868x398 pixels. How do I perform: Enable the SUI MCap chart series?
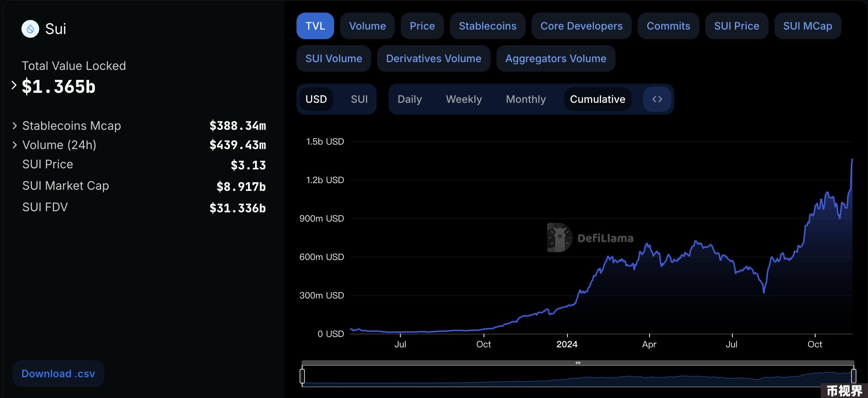(808, 26)
